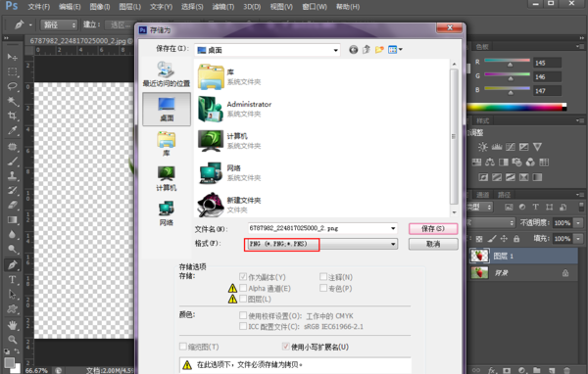Select the Pen tool in toolbox
Image resolution: width=588 pixels, height=374 pixels.
[x=13, y=265]
